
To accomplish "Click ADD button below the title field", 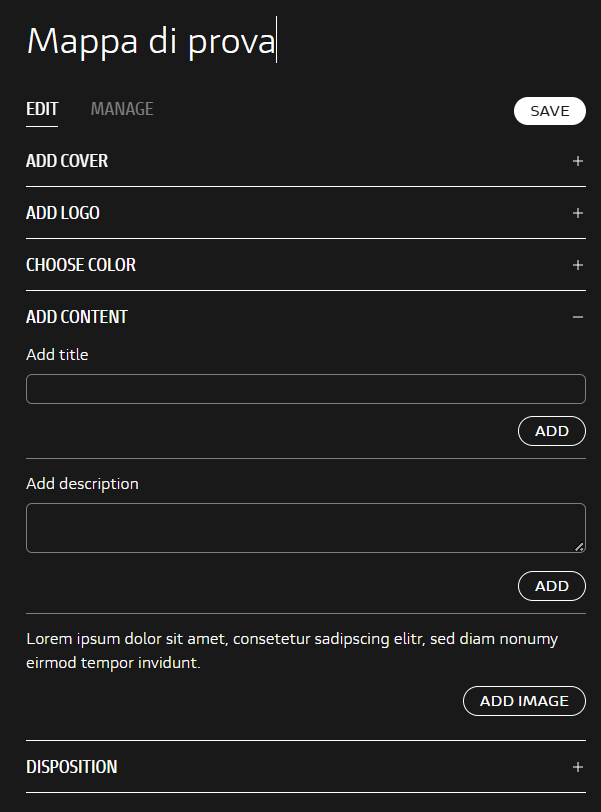I will pyautogui.click(x=552, y=431).
